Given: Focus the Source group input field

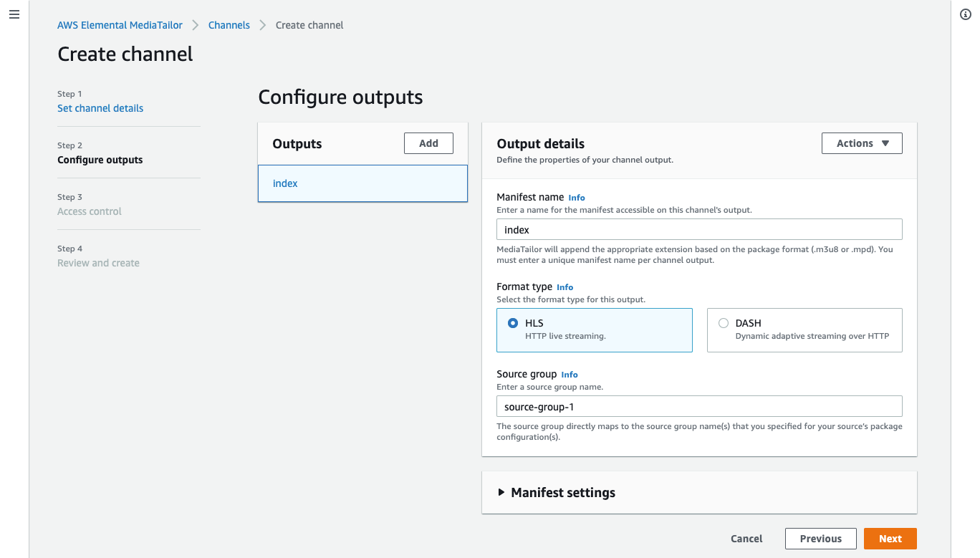Looking at the screenshot, I should click(699, 407).
